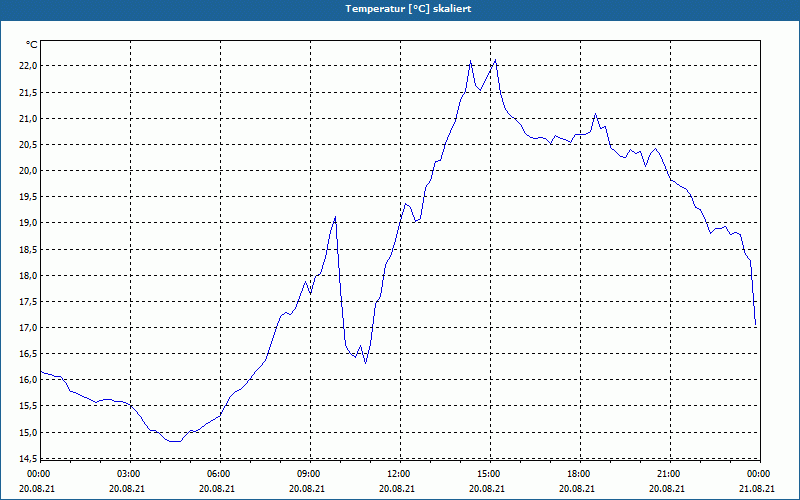This screenshot has width=800, height=500.
Task: Click the 20.08.21 date under 21:00
Action: 667,488
